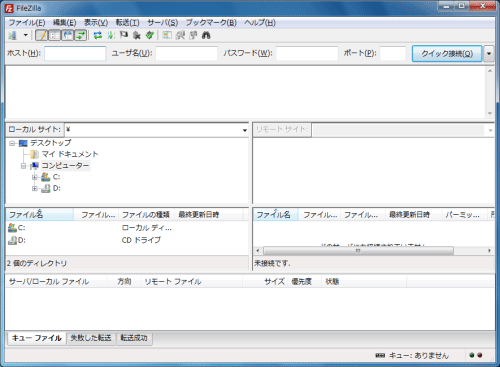
Task: Click the クイック接続(Q) button
Action: [x=447, y=54]
